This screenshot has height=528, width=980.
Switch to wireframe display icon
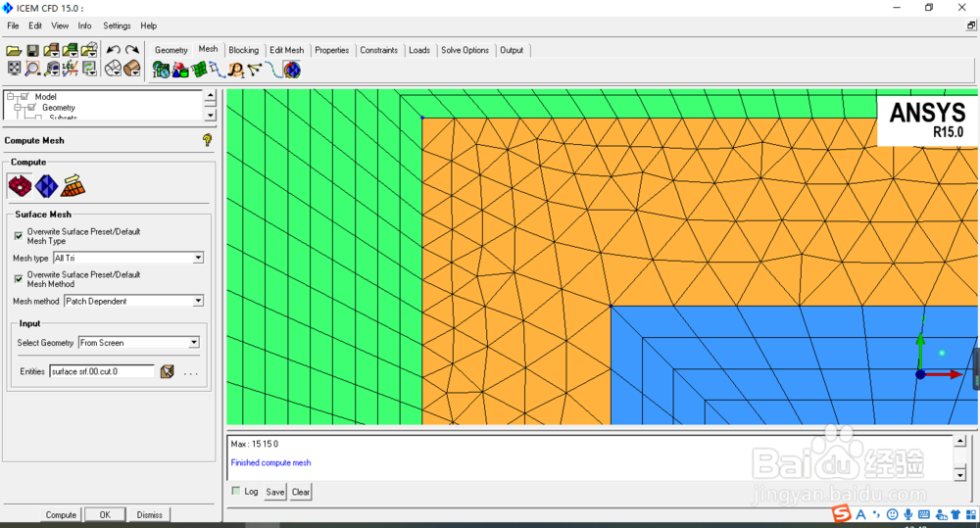click(x=113, y=69)
